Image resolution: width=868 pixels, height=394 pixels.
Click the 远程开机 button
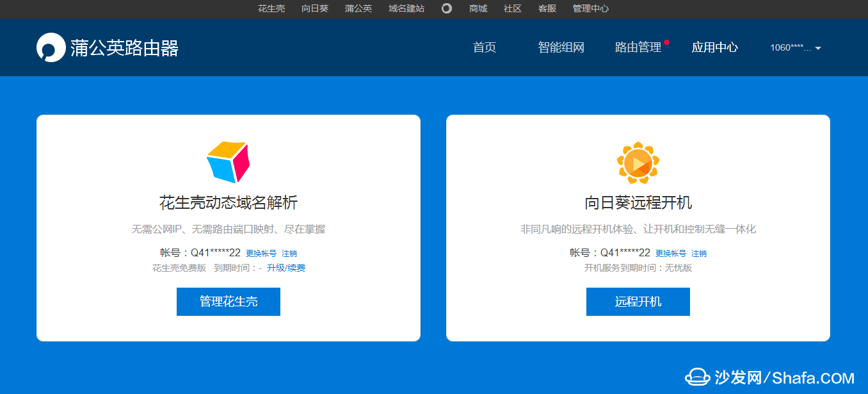click(638, 302)
